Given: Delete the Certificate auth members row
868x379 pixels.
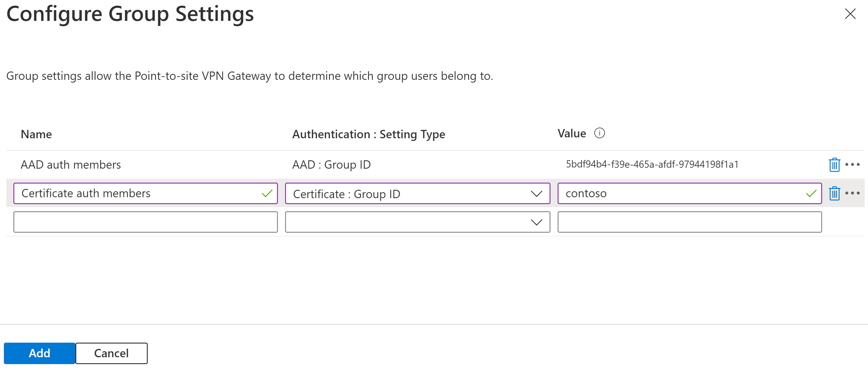Looking at the screenshot, I should click(x=834, y=193).
